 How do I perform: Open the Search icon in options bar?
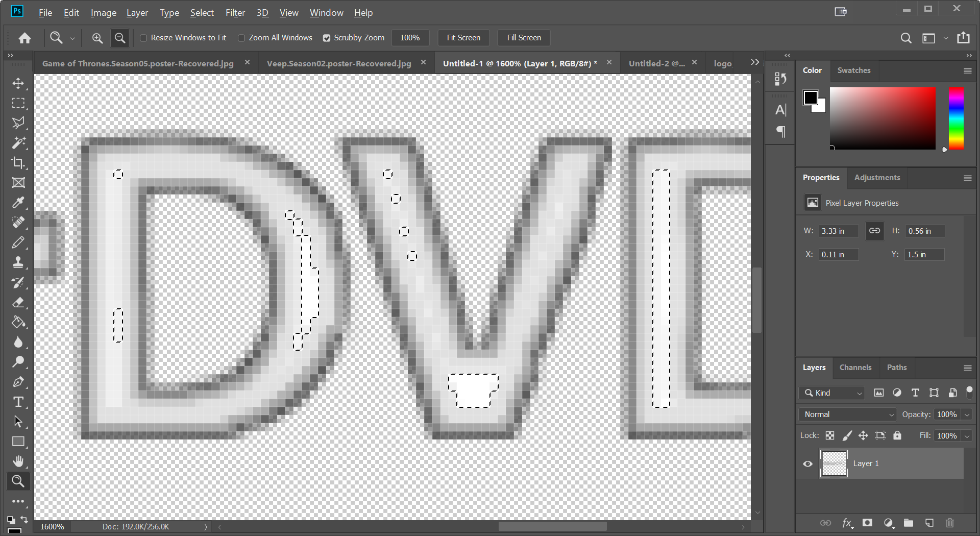[x=906, y=38]
